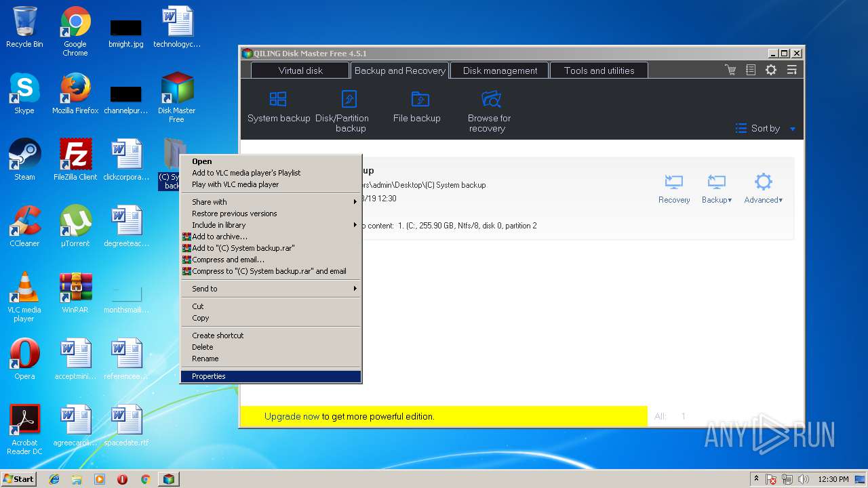
Task: Select the Steam desktop shortcut
Action: point(24,160)
